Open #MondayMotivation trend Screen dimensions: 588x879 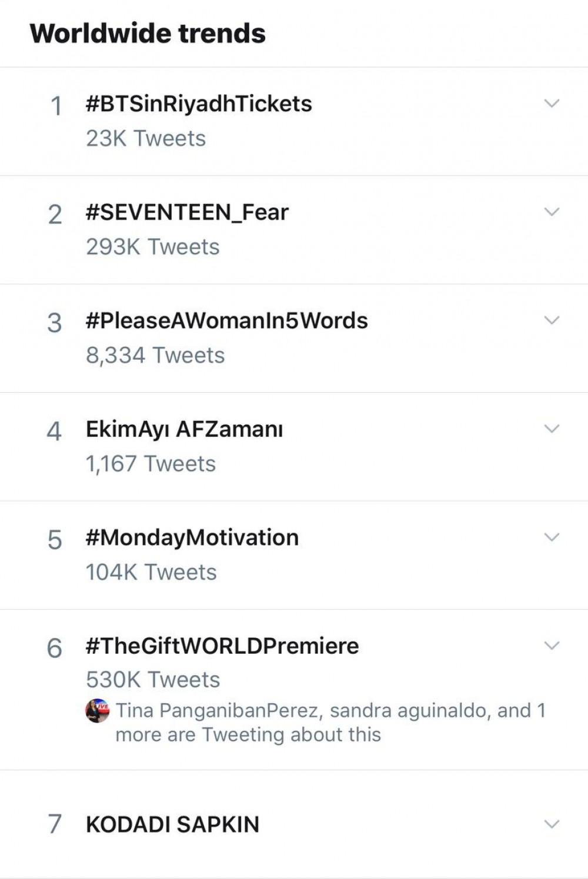pyautogui.click(x=192, y=538)
